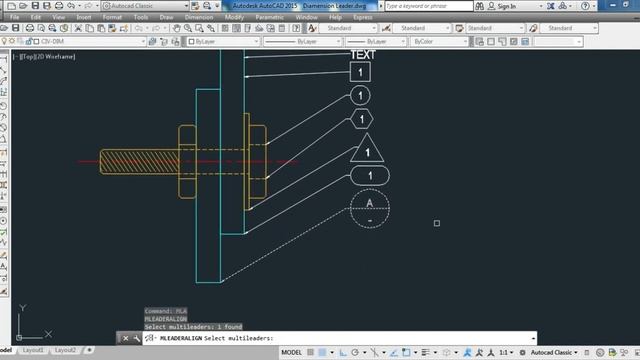Viewport: 640px width, 360px height.
Task: Select the circle A detail multileader bubble
Action: pyautogui.click(x=370, y=209)
